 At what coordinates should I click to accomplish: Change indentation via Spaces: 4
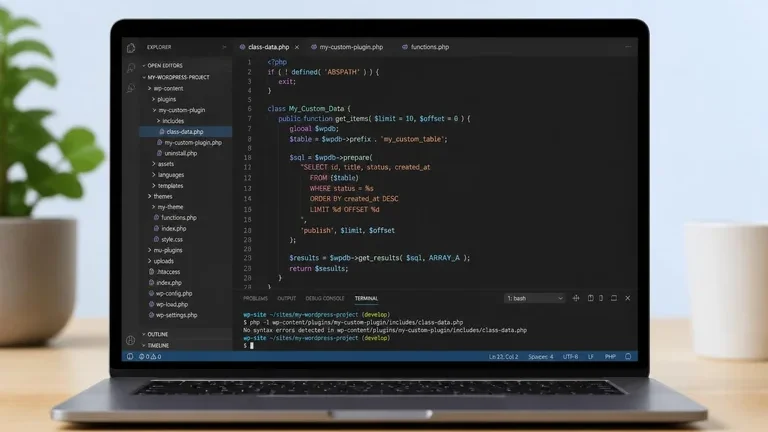coord(540,357)
